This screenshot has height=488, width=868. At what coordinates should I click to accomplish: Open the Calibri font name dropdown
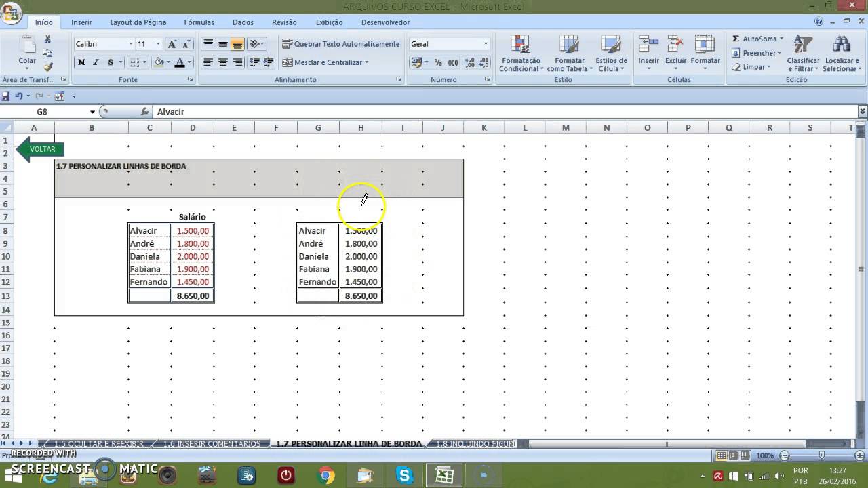pos(131,44)
